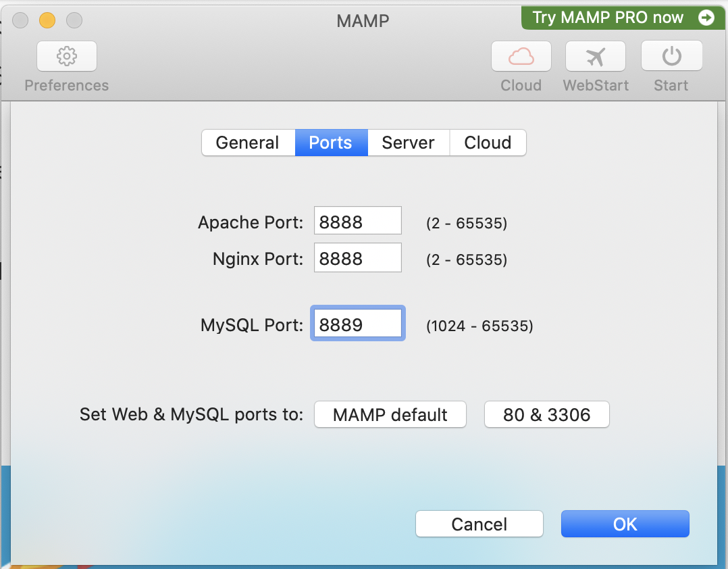This screenshot has height=569, width=728.
Task: Open Preferences via the gear icon
Action: click(67, 56)
